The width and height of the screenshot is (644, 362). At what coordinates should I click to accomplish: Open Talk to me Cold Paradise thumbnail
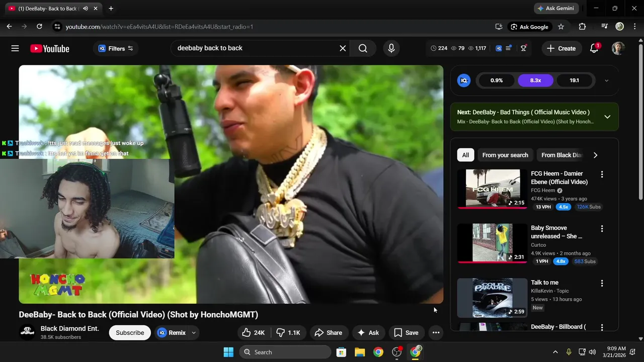492,298
